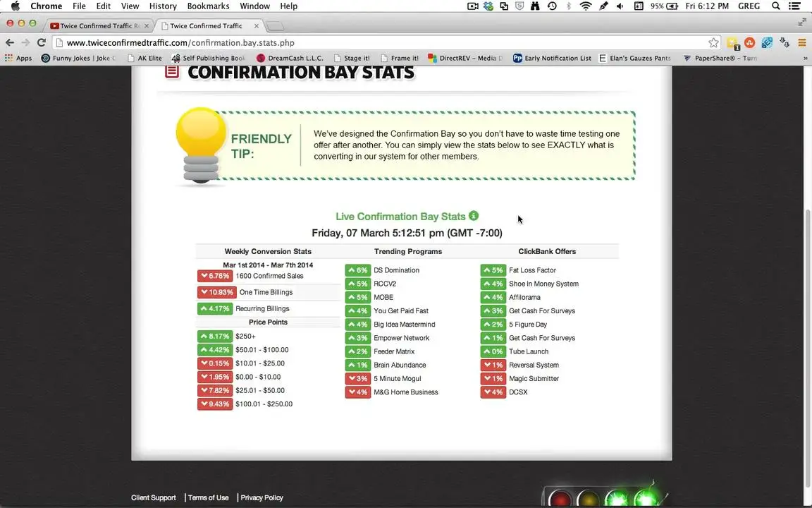812x508 pixels.
Task: Open a new tab with the tab-strip button
Action: tap(275, 26)
